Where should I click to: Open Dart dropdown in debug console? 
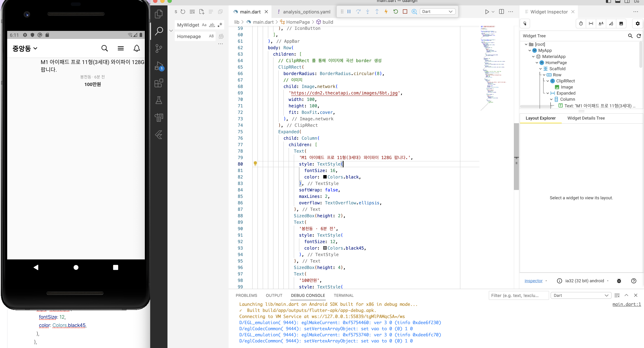pos(581,296)
